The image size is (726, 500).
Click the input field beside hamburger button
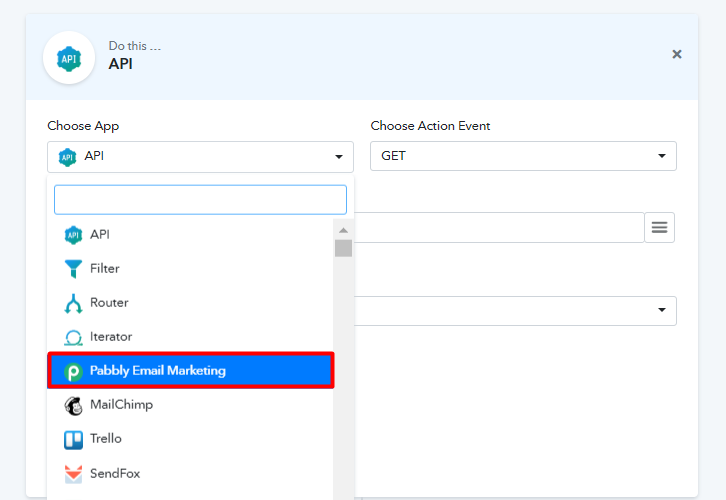click(x=499, y=227)
